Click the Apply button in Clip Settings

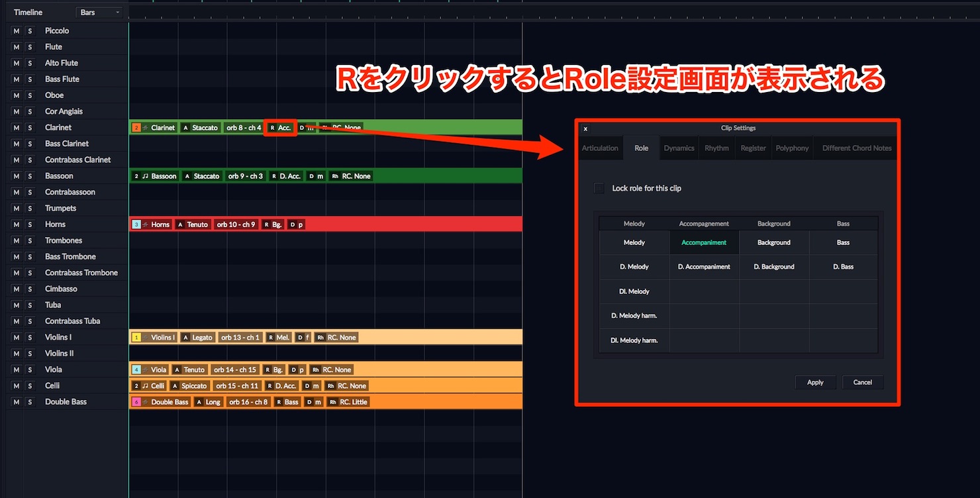815,382
